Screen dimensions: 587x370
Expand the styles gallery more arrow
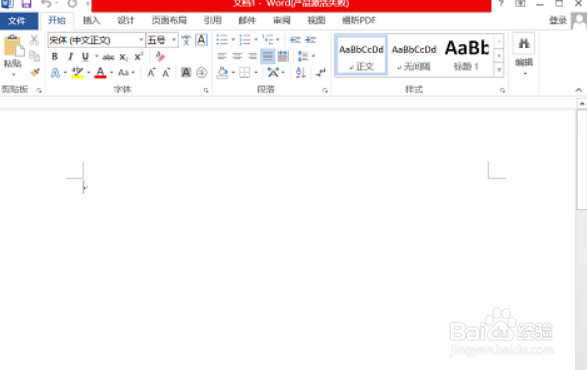pos(499,70)
